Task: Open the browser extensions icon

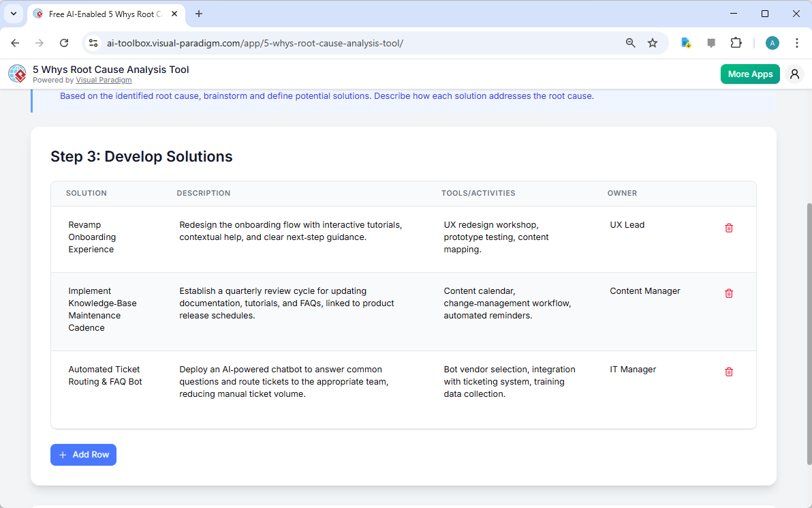Action: (736, 42)
